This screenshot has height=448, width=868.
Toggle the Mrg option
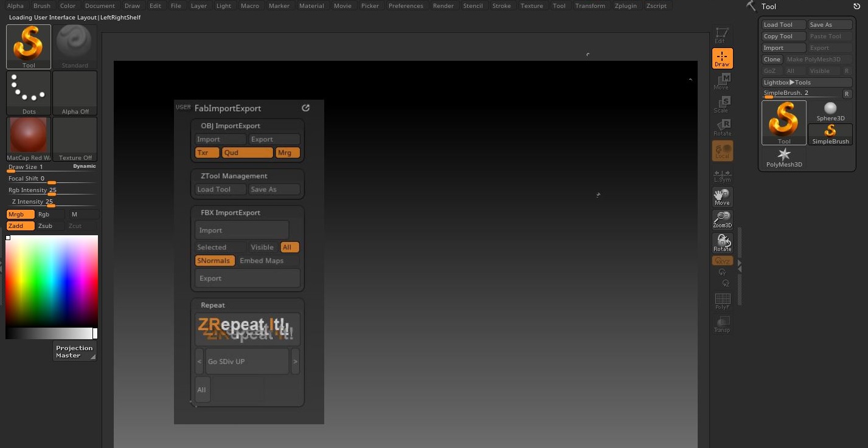coord(287,153)
